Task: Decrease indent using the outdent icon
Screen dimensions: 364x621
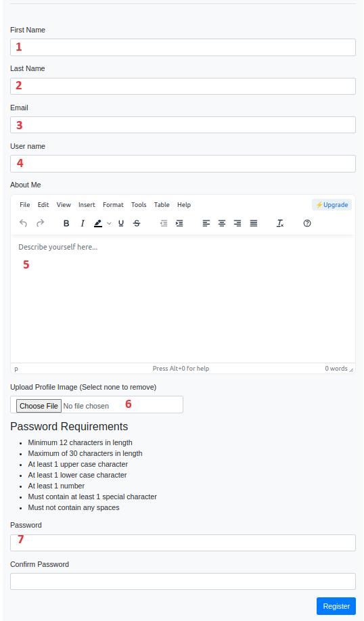Action: pos(164,223)
